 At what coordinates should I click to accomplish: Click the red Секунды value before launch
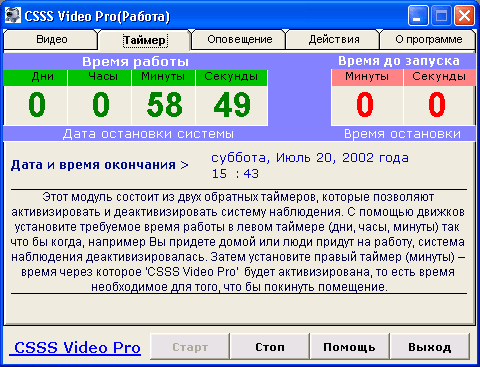point(437,105)
